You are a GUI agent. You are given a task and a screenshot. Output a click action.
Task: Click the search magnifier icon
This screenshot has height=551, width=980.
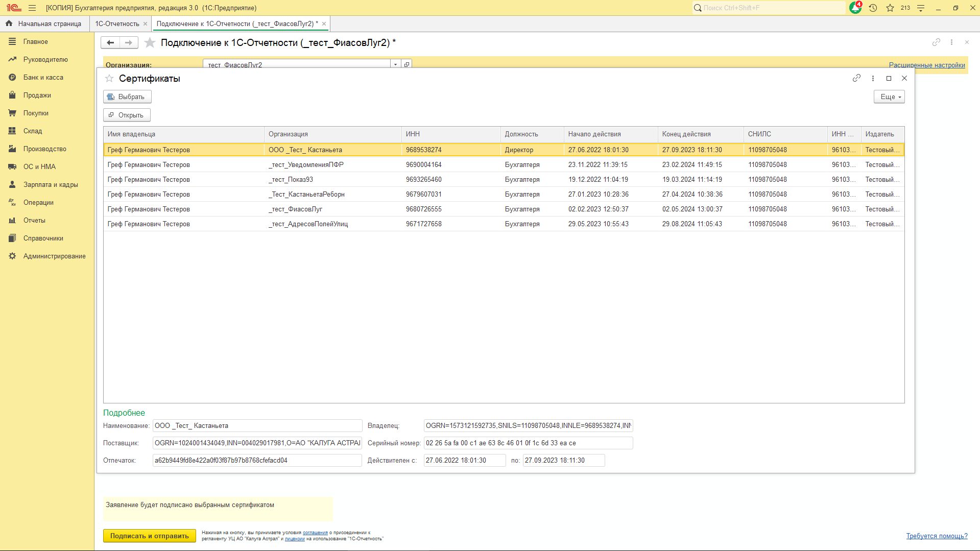[x=698, y=8]
